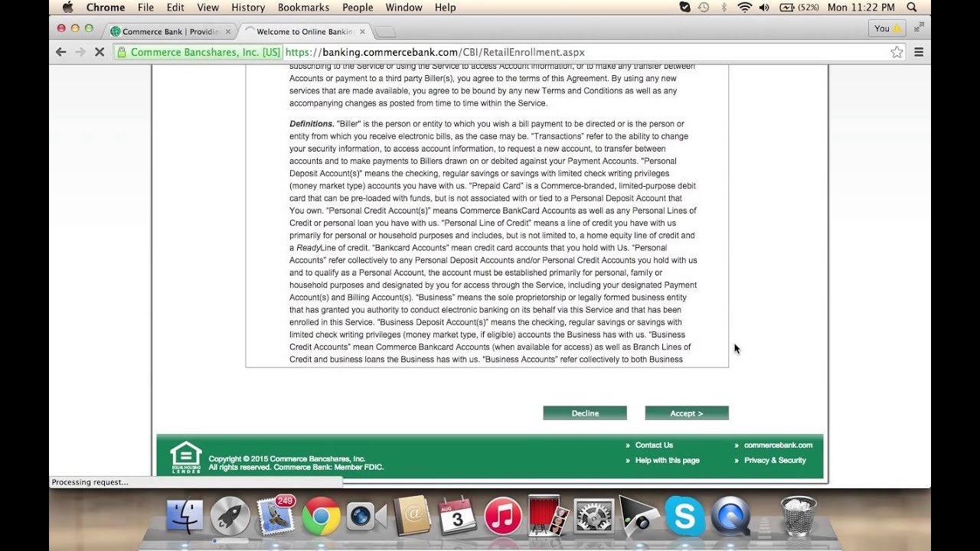Screen dimensions: 980x551
Task: Click the Chrome icon in the dock
Action: pyautogui.click(x=321, y=517)
